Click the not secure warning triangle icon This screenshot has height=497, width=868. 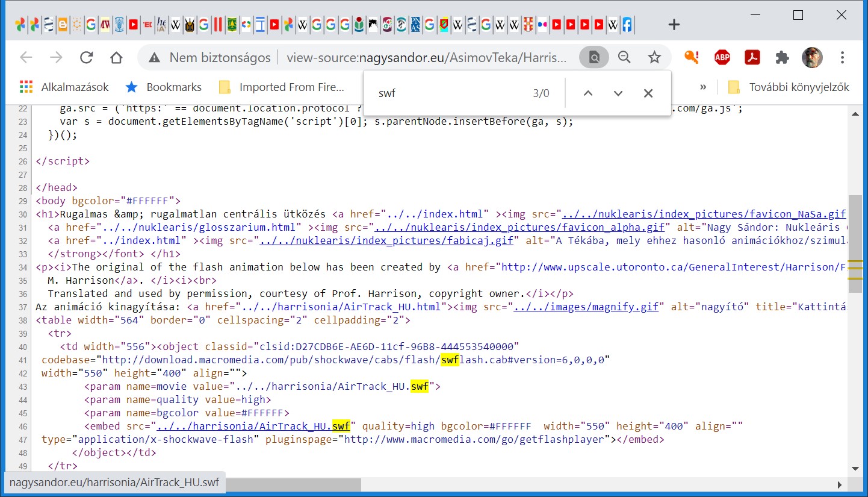[x=155, y=57]
